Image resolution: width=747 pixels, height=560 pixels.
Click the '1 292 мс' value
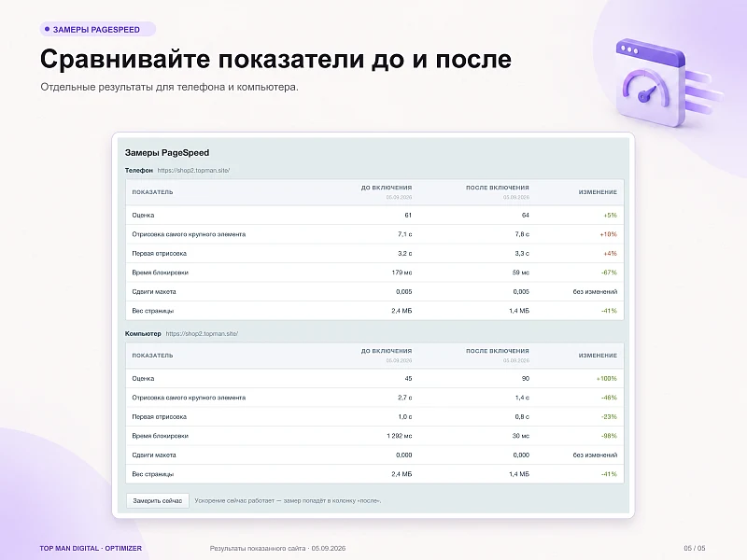pos(400,436)
